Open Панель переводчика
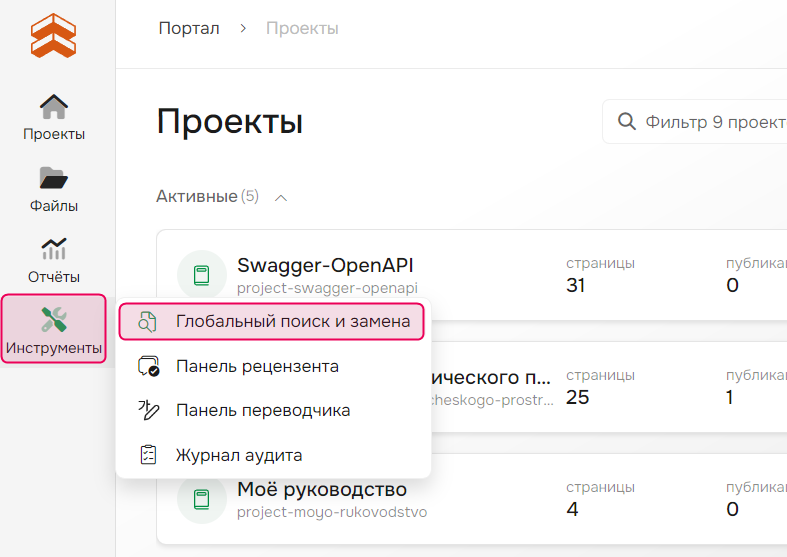 pyautogui.click(x=263, y=410)
